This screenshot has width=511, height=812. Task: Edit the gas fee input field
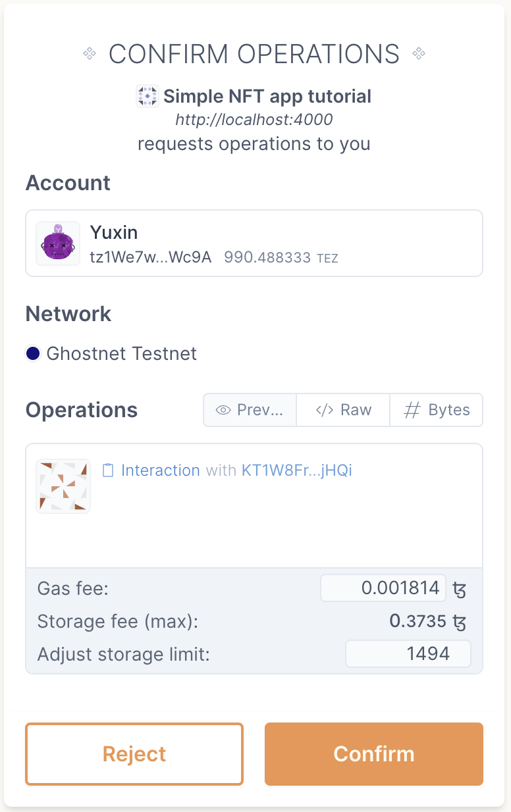click(x=383, y=588)
